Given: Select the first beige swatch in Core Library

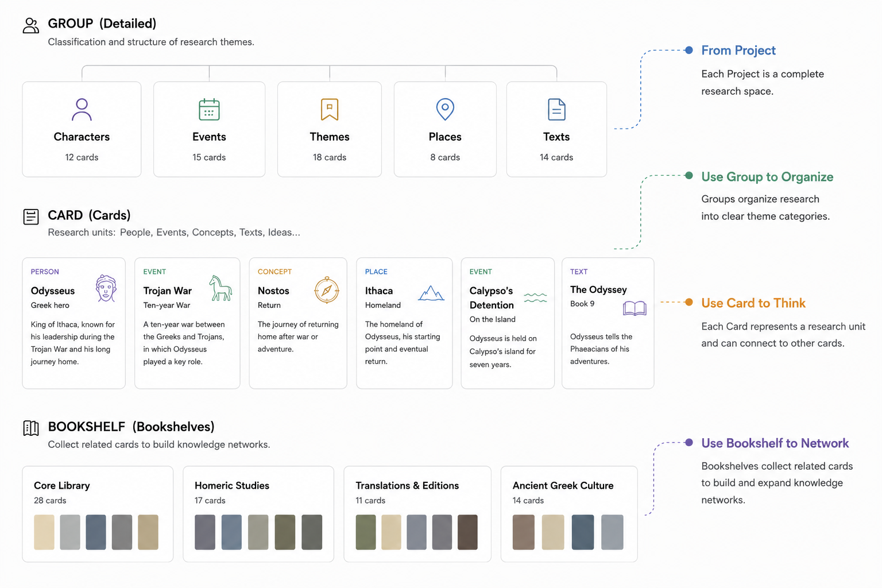Looking at the screenshot, I should (x=44, y=532).
